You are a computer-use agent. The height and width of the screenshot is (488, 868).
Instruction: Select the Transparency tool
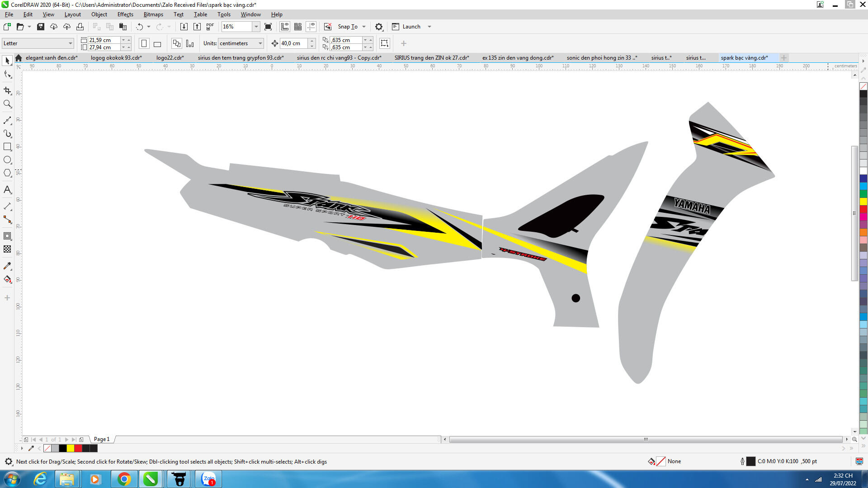pyautogui.click(x=7, y=249)
